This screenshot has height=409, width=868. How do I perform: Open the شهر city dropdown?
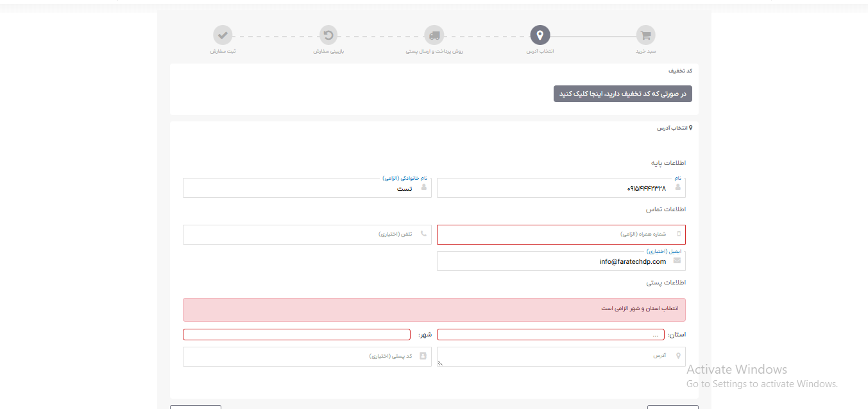click(296, 334)
